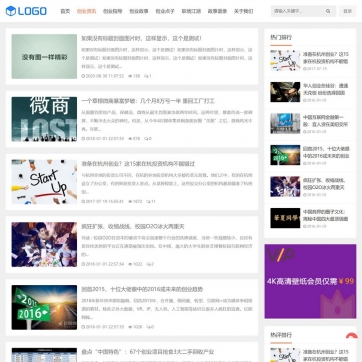Click the clock icon beside 2017-07-18 date
Viewport: 362px width, 362px height.
[83, 201]
